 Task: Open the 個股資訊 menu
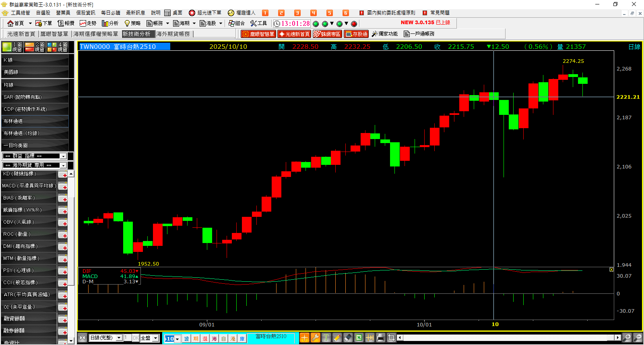point(86,13)
